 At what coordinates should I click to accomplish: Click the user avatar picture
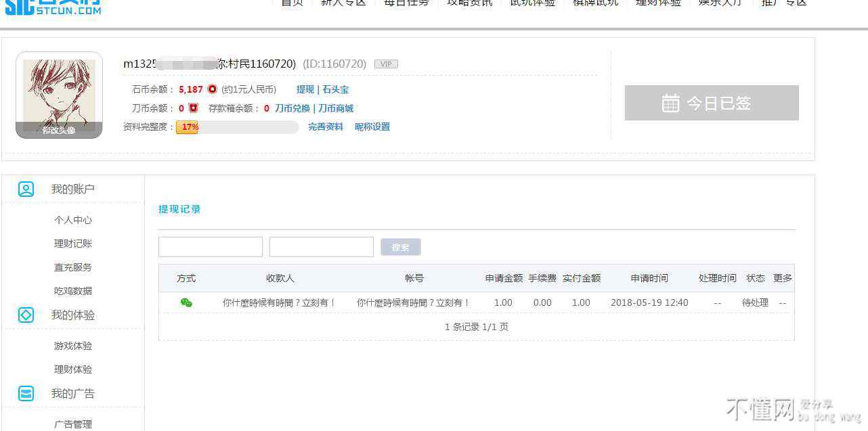[x=59, y=95]
